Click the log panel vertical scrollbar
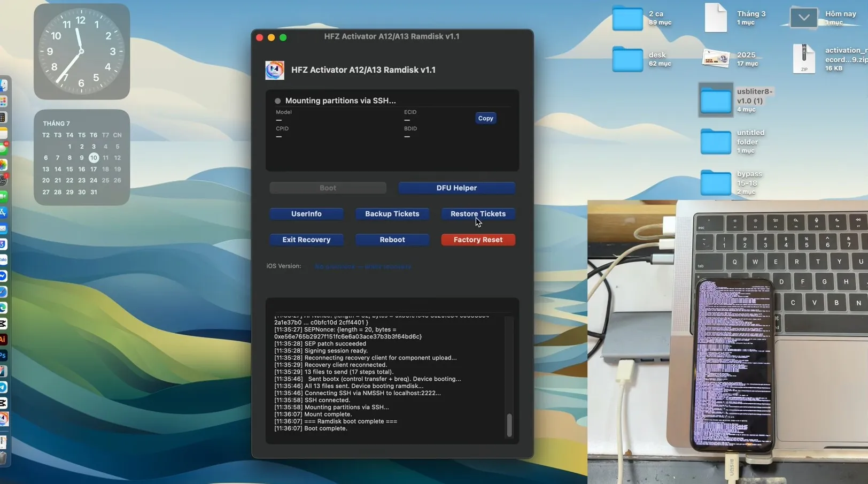Viewport: 868px width, 484px height. (509, 425)
